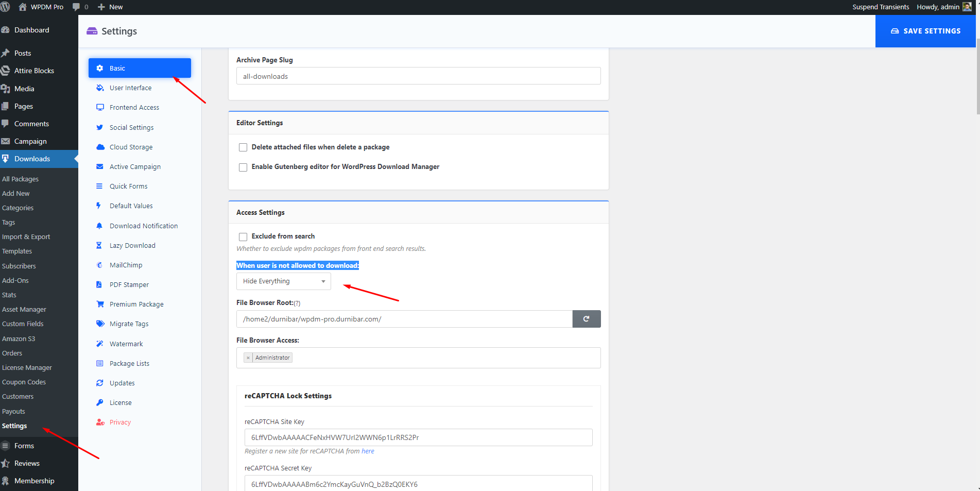Click the License key icon

pyautogui.click(x=100, y=402)
